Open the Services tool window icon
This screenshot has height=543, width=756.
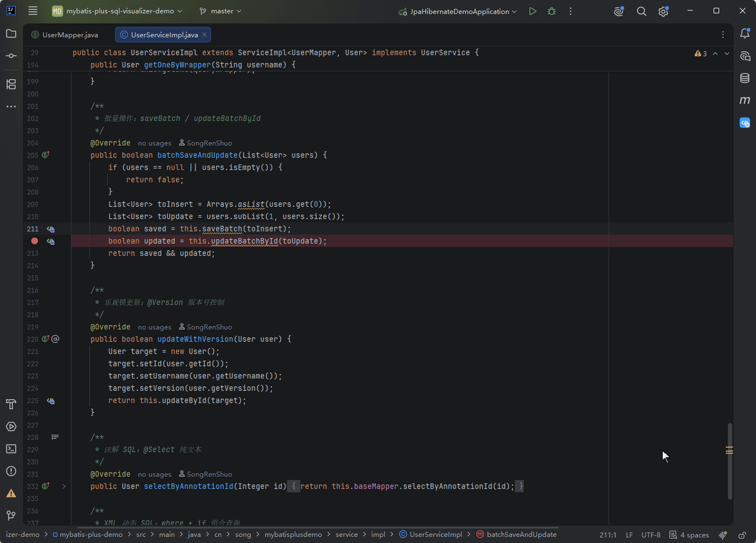click(x=11, y=427)
